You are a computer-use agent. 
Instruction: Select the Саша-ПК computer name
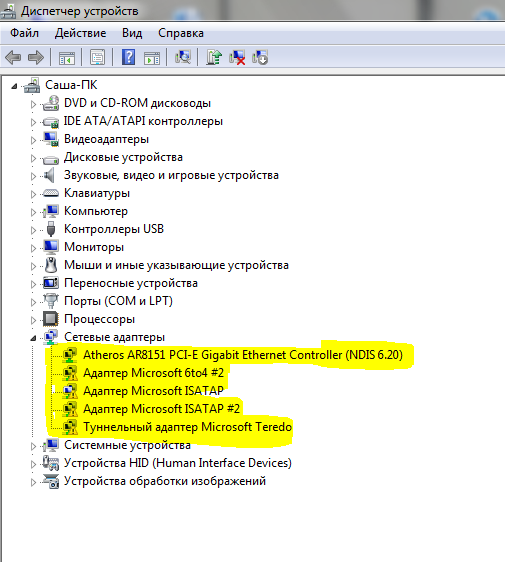[x=71, y=85]
